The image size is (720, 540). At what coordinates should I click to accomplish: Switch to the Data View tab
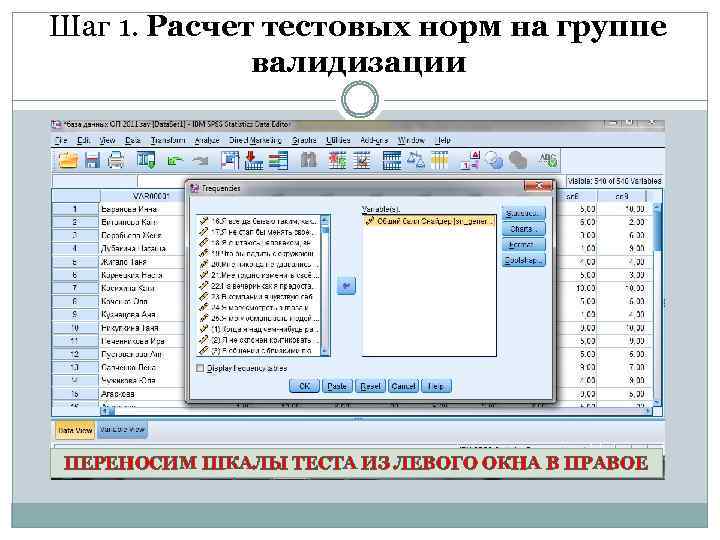pyautogui.click(x=75, y=431)
